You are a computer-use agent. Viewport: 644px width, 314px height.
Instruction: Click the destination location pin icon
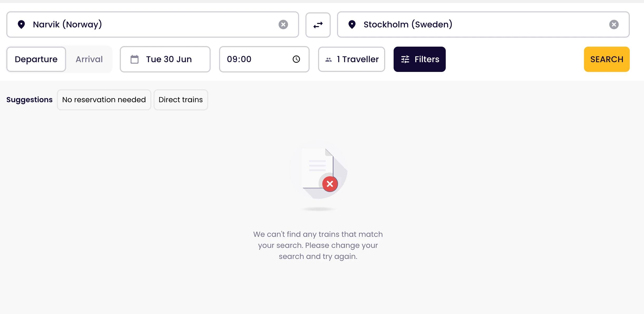click(x=352, y=24)
